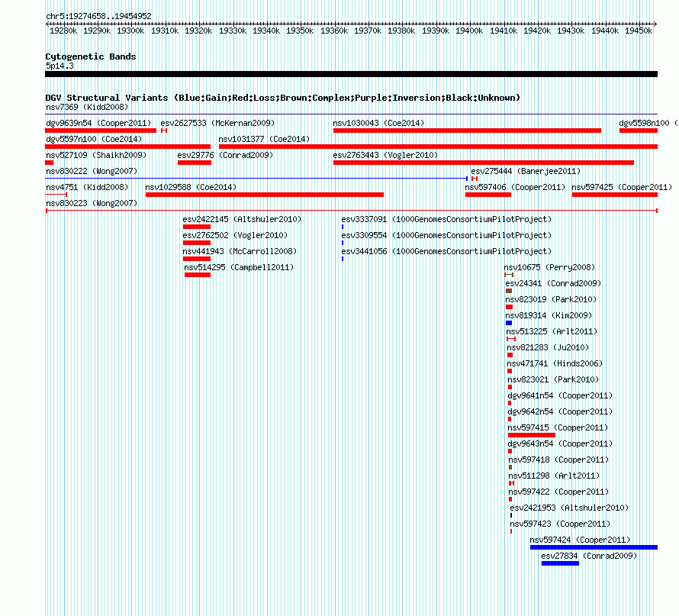
Task: Click the red bar under esv2422145 (Altshuler2010)
Action: [197, 227]
